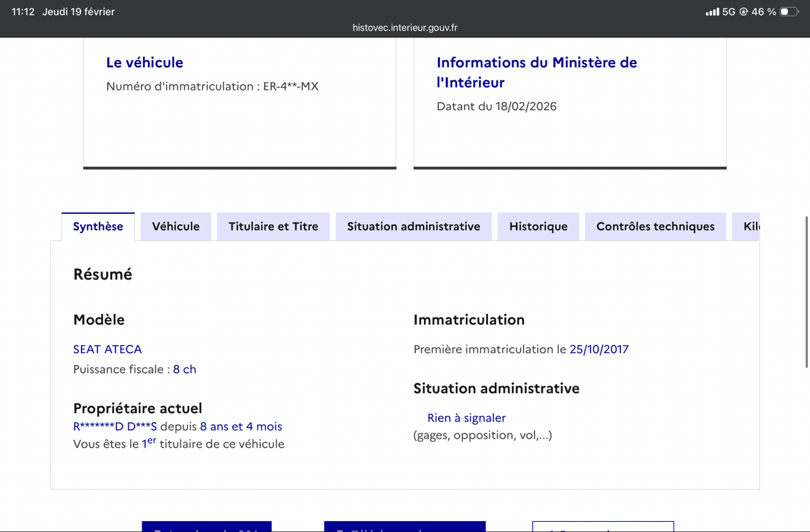Click the masked owner name R*******D D***S
This screenshot has width=810, height=532.
(115, 427)
